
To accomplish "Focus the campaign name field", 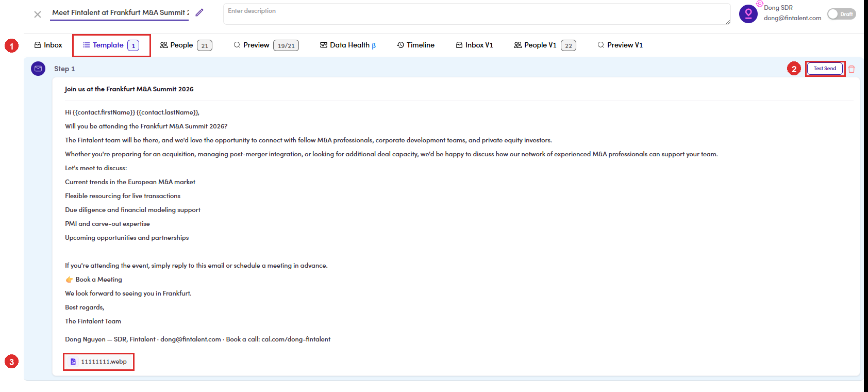I will pos(120,13).
